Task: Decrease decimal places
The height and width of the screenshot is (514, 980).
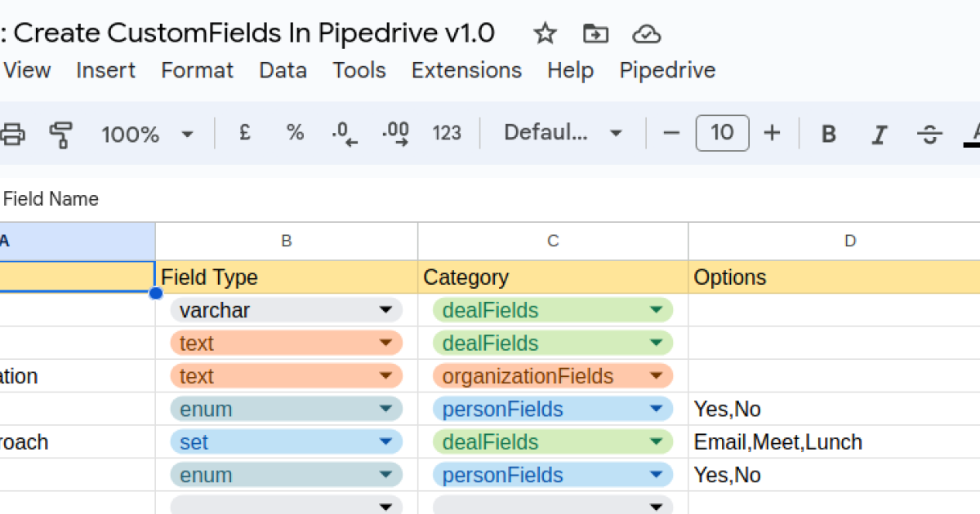Action: [x=345, y=133]
